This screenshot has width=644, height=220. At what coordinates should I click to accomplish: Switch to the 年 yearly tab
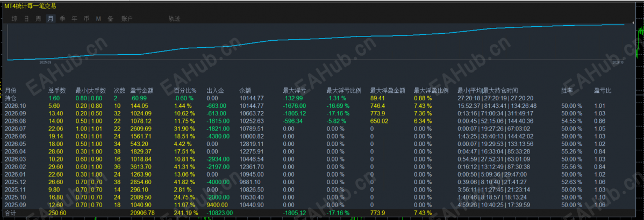tap(74, 18)
